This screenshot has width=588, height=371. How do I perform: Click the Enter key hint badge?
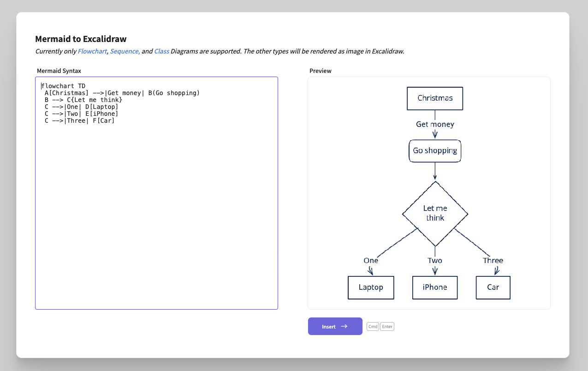387,327
